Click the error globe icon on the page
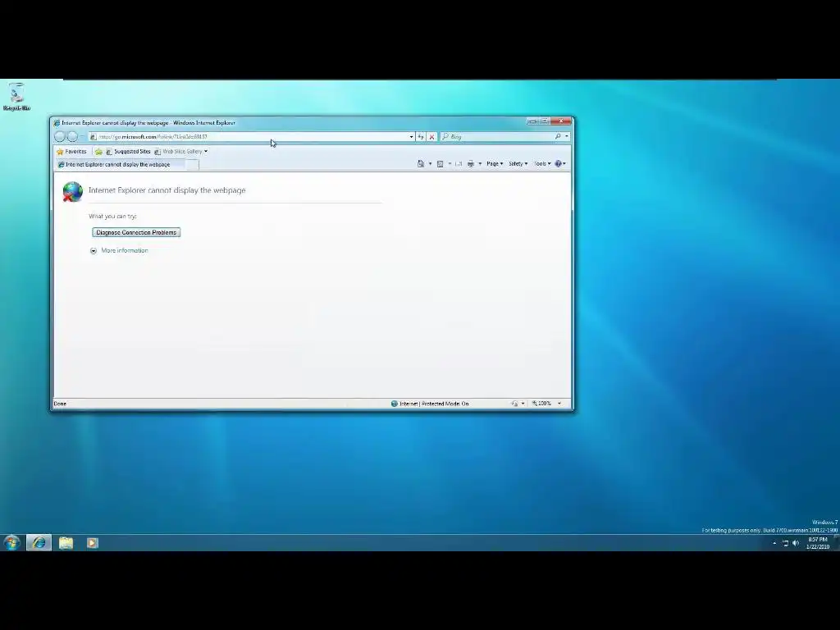840x630 pixels. (x=72, y=192)
